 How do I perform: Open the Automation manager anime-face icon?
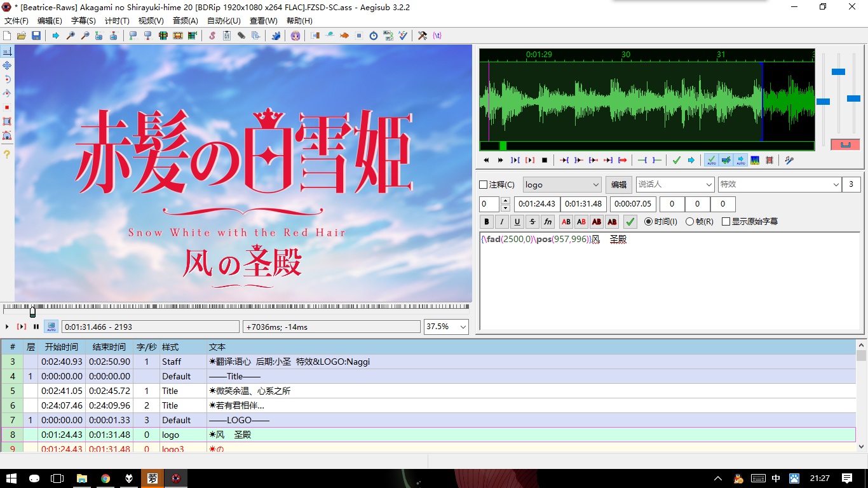[295, 36]
